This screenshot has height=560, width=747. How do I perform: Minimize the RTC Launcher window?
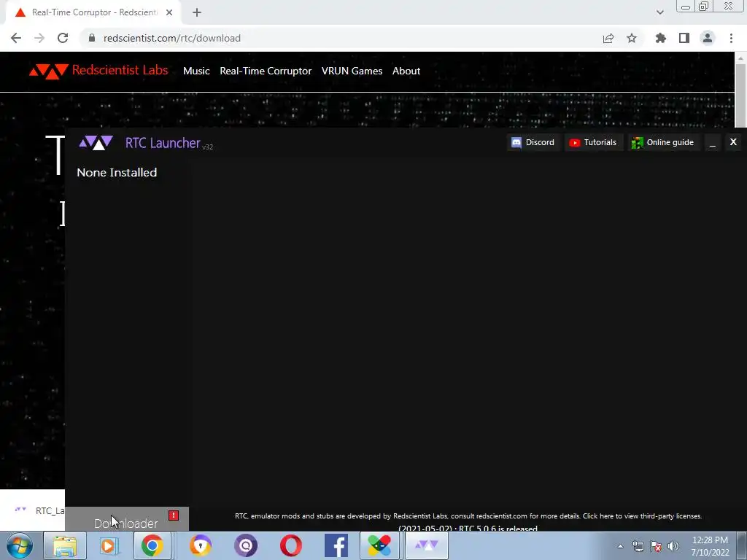point(712,142)
